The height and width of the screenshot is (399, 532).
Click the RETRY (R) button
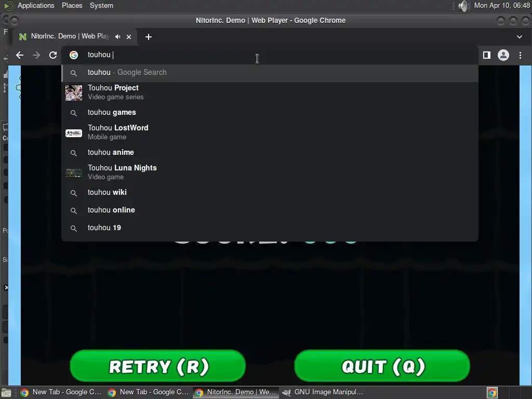[x=158, y=366]
